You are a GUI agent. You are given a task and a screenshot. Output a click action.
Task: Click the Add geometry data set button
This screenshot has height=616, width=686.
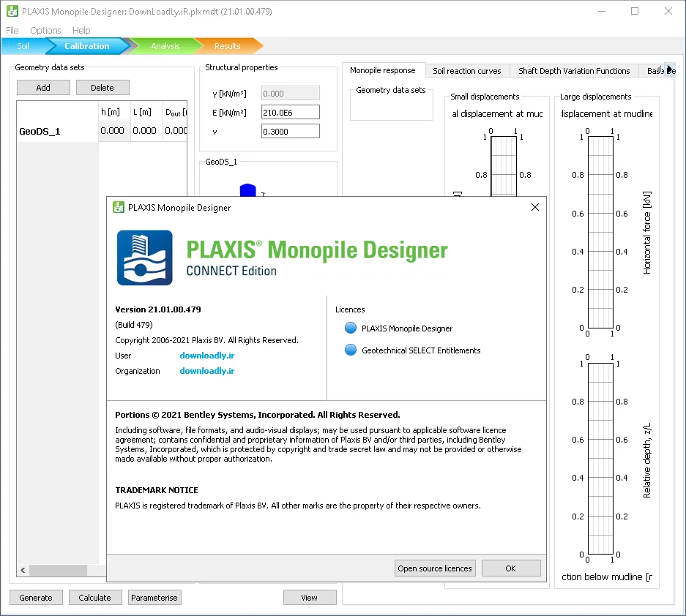tap(43, 88)
